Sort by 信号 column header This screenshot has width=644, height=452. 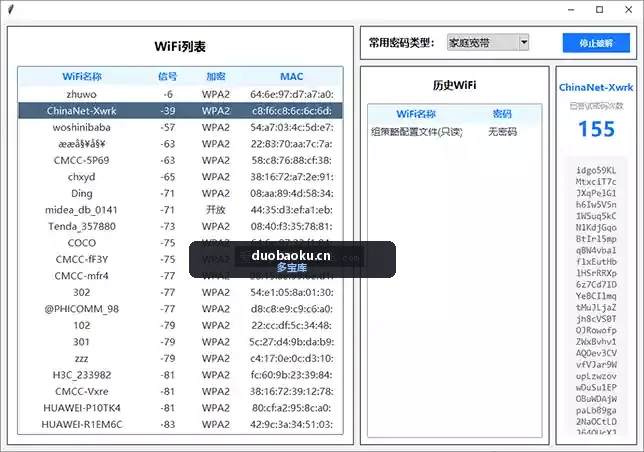tap(168, 76)
